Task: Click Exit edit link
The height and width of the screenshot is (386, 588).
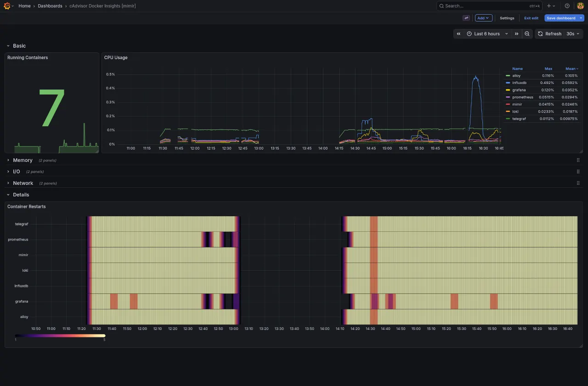Action: point(531,18)
